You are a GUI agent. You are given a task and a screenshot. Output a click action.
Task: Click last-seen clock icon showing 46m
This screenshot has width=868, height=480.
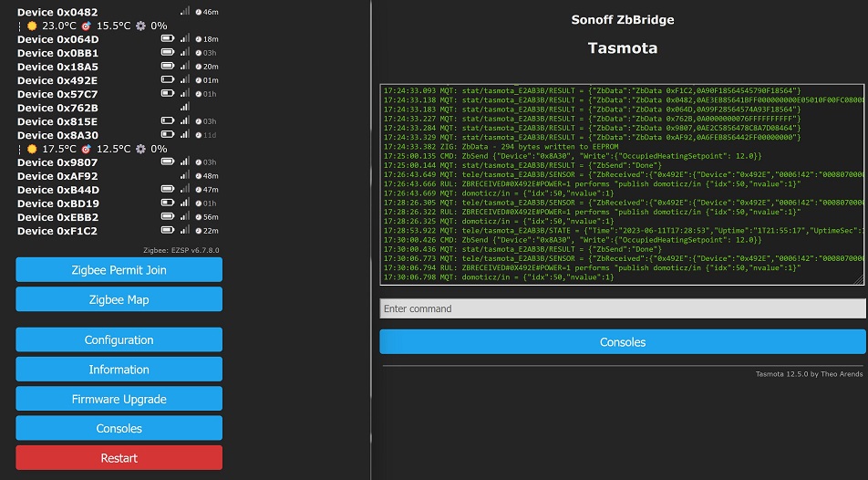click(198, 12)
